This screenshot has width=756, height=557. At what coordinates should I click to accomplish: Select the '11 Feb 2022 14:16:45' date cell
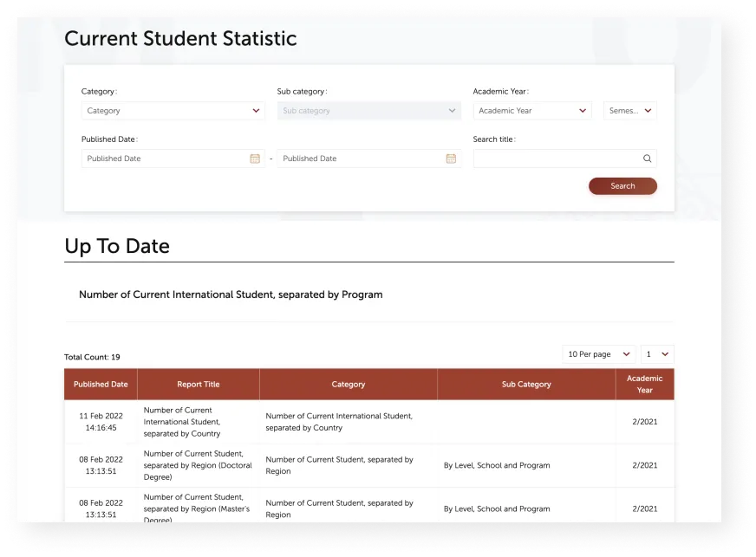point(101,422)
